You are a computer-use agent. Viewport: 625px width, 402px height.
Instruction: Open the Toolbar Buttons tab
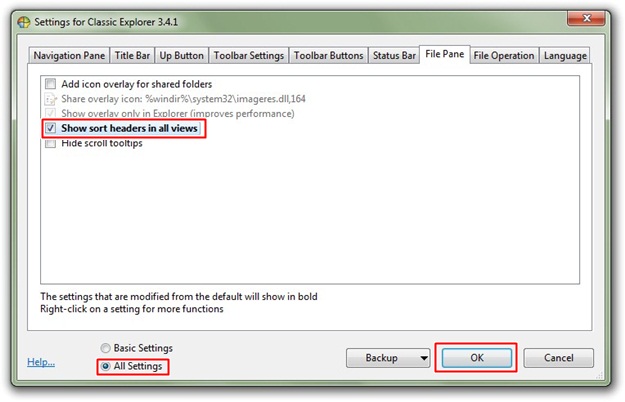[328, 55]
